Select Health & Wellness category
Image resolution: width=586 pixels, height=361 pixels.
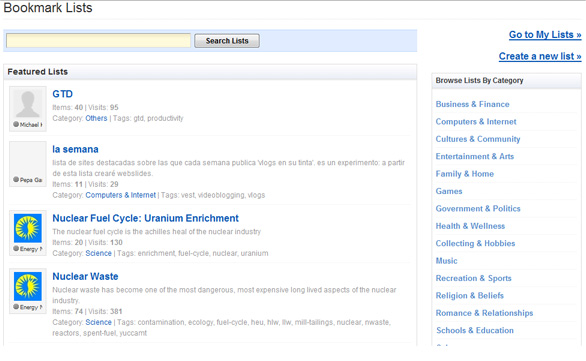tap(470, 226)
